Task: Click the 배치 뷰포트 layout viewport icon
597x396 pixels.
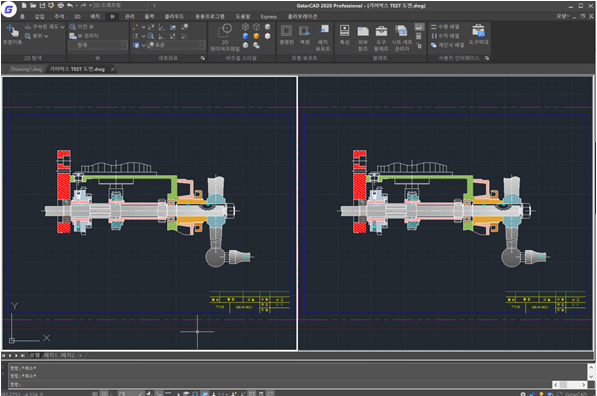Action: point(323,38)
